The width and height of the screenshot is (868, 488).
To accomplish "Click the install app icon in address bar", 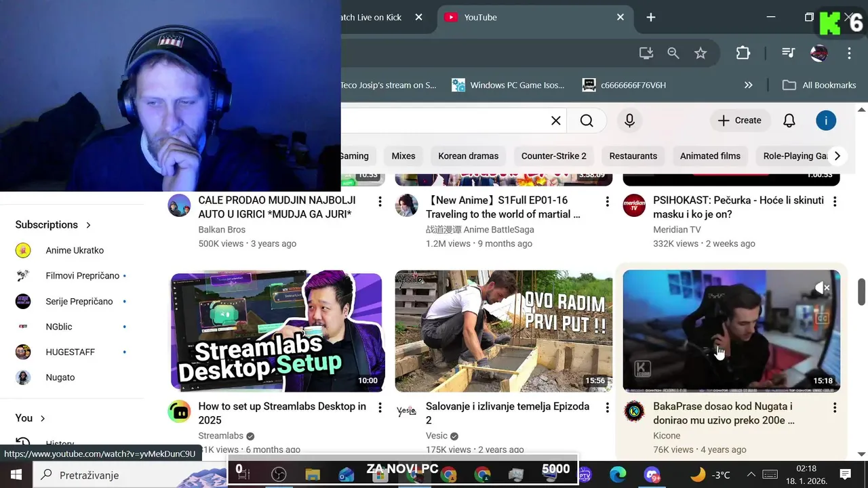I will pos(646,53).
